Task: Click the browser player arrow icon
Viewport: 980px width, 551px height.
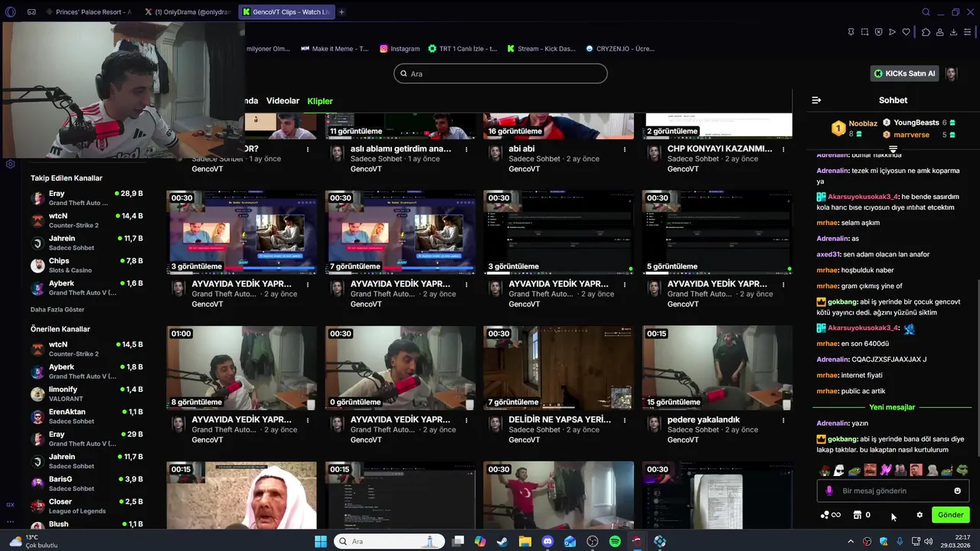Action: coord(892,32)
